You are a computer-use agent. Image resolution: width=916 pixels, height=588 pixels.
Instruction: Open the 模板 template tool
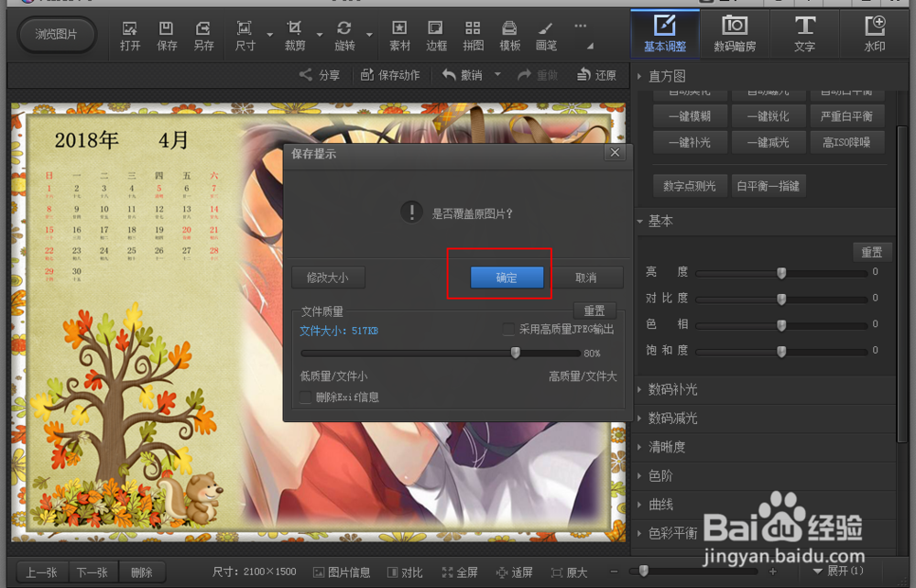(509, 36)
